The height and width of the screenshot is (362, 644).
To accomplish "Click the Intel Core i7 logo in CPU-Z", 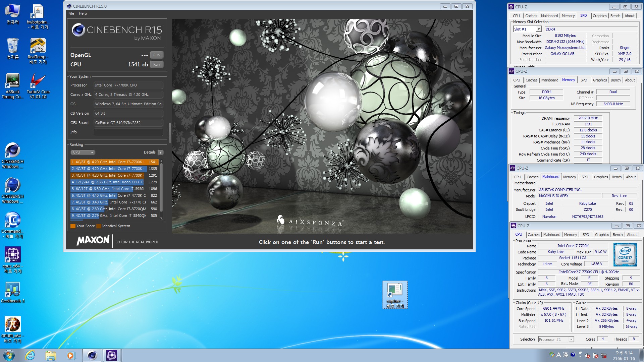I will pyautogui.click(x=625, y=255).
